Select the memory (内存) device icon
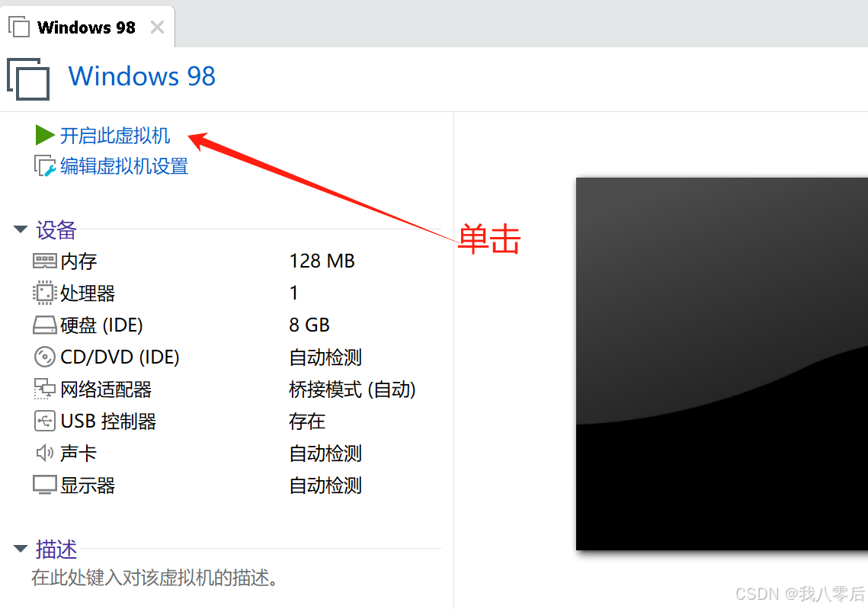 click(x=44, y=261)
